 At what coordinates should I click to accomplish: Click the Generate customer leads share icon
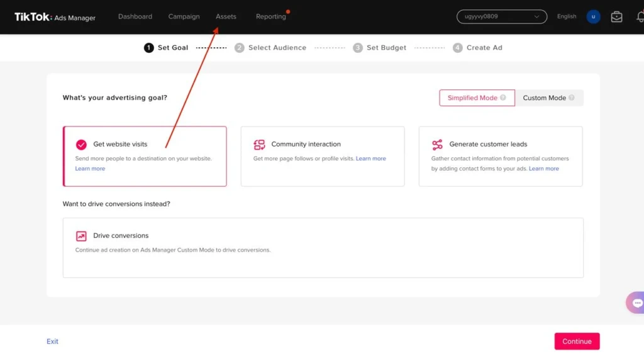(x=437, y=145)
